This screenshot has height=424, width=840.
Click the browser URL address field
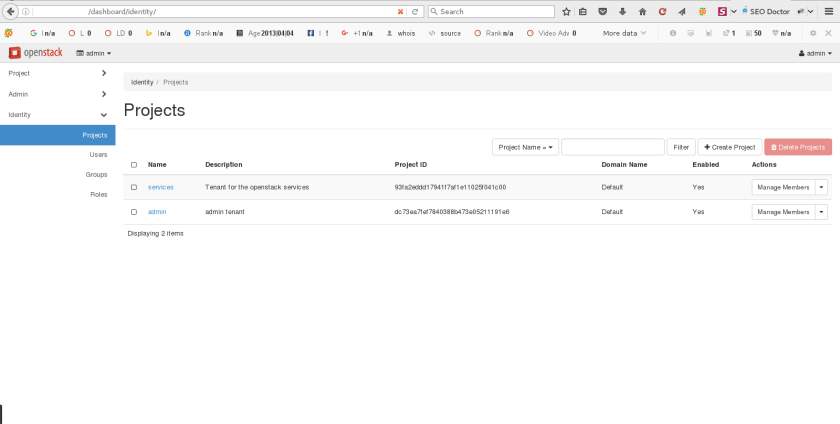point(213,11)
